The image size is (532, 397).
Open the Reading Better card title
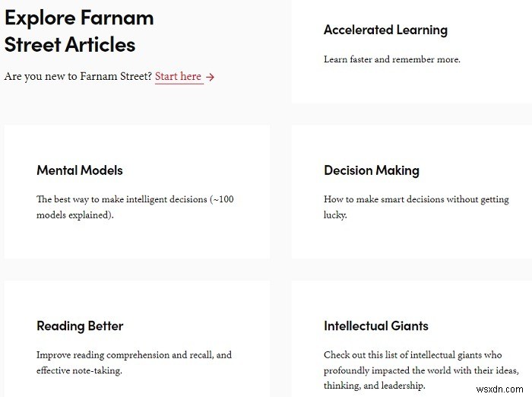pos(80,326)
